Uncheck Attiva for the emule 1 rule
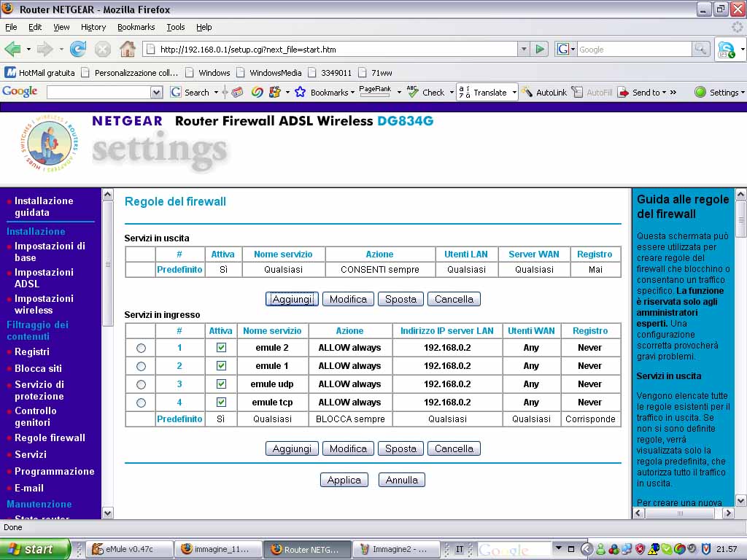The height and width of the screenshot is (560, 747). click(x=221, y=366)
